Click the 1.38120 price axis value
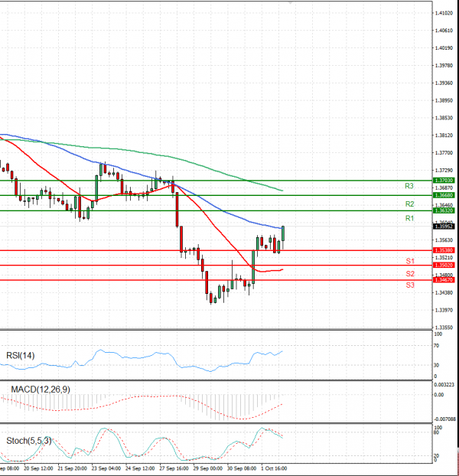 click(444, 135)
